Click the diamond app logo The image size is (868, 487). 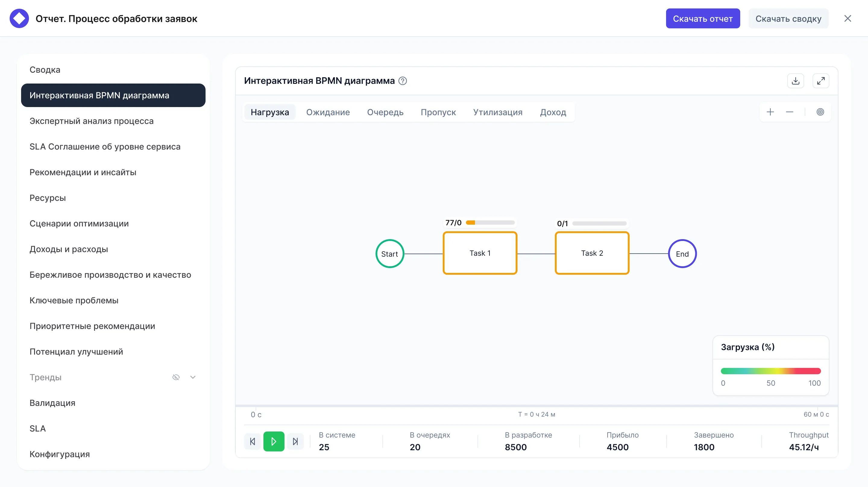pos(19,18)
